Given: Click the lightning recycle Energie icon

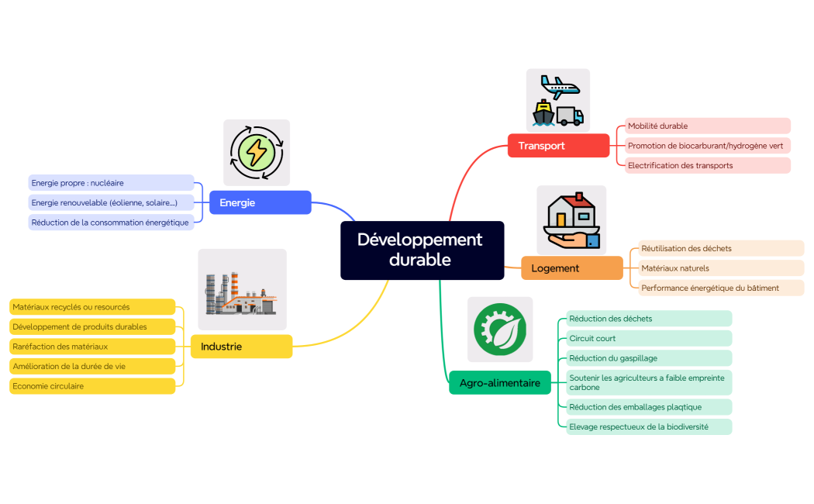Looking at the screenshot, I should point(256,153).
